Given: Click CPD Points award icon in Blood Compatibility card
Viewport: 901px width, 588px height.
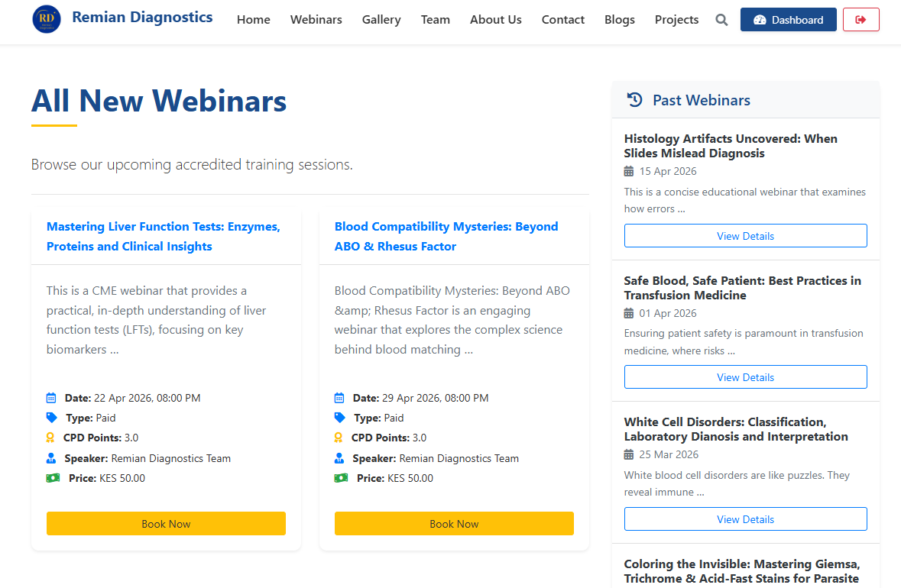Looking at the screenshot, I should click(338, 438).
